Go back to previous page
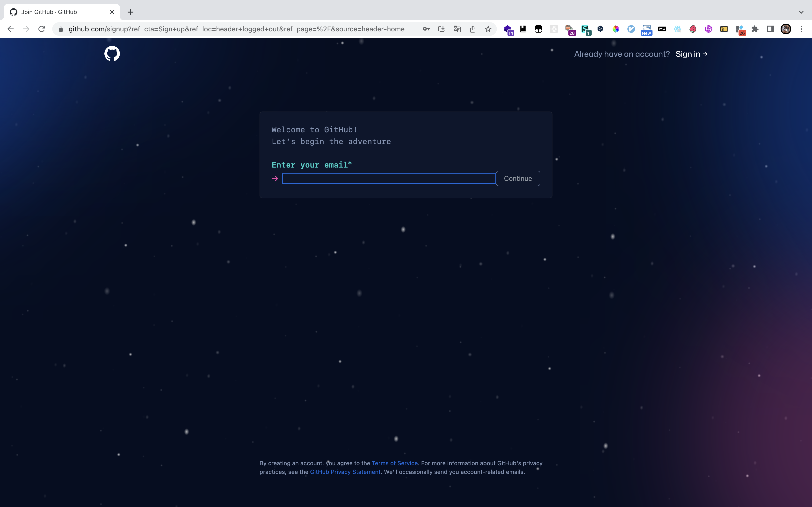Viewport: 812px width, 507px height. pyautogui.click(x=11, y=29)
